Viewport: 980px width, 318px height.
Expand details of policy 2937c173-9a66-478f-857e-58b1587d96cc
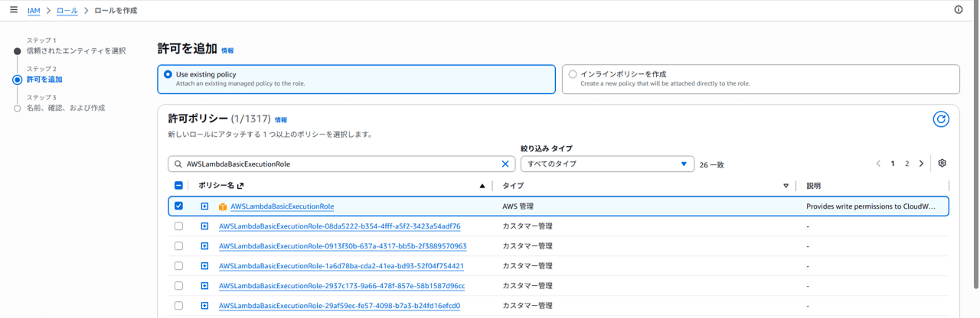[x=204, y=286]
